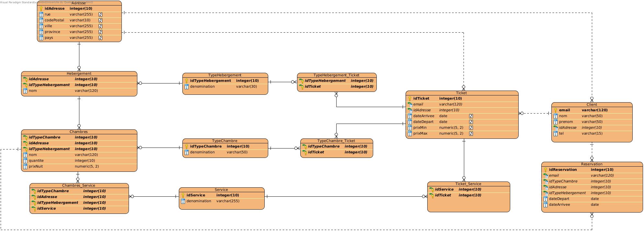Click the key icon beside email in Client table
This screenshot has width=644, height=231.
(x=556, y=110)
